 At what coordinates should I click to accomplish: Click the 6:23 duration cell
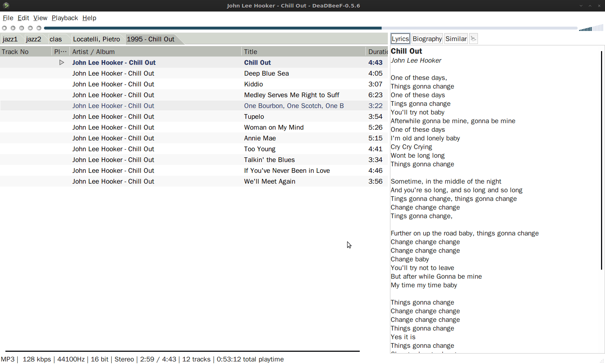click(x=375, y=95)
